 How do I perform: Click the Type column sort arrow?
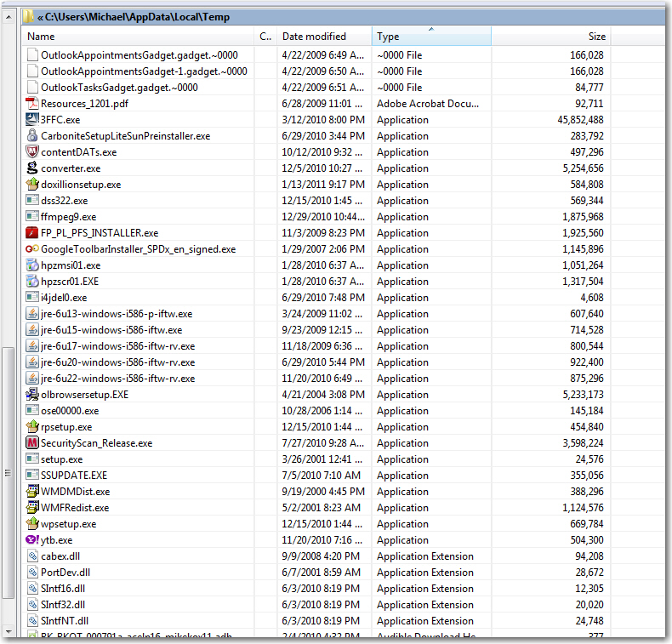(431, 29)
